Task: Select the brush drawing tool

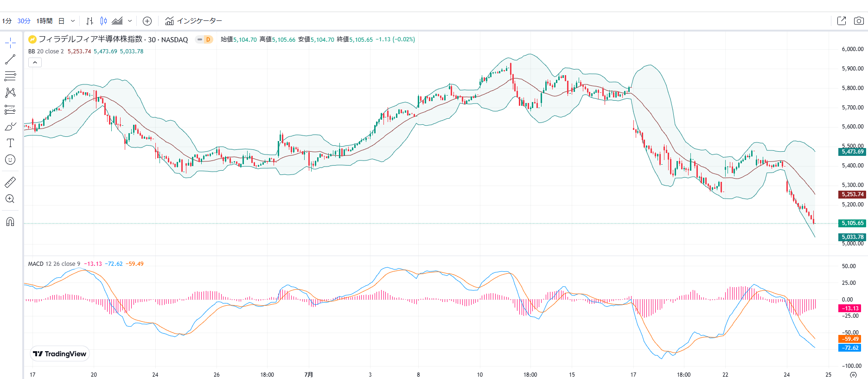Action: coord(10,126)
